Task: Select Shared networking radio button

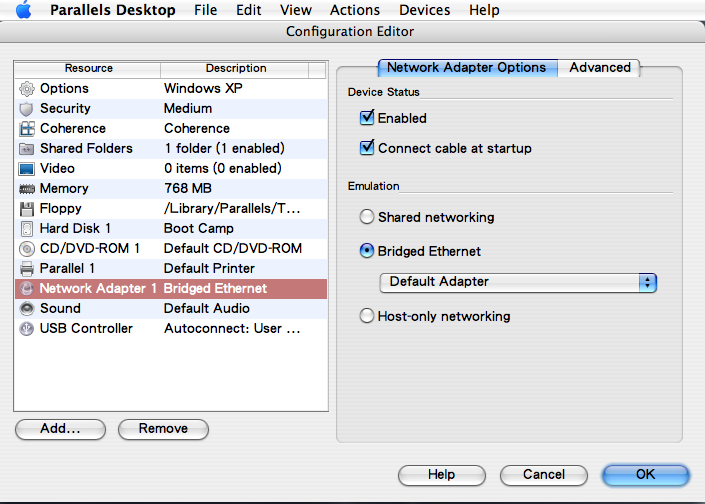Action: pos(367,217)
